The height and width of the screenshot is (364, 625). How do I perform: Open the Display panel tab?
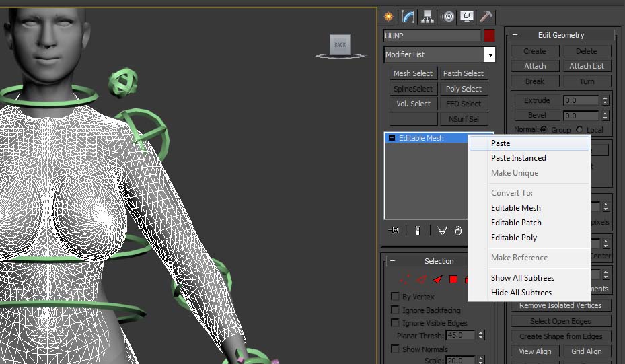pos(467,17)
